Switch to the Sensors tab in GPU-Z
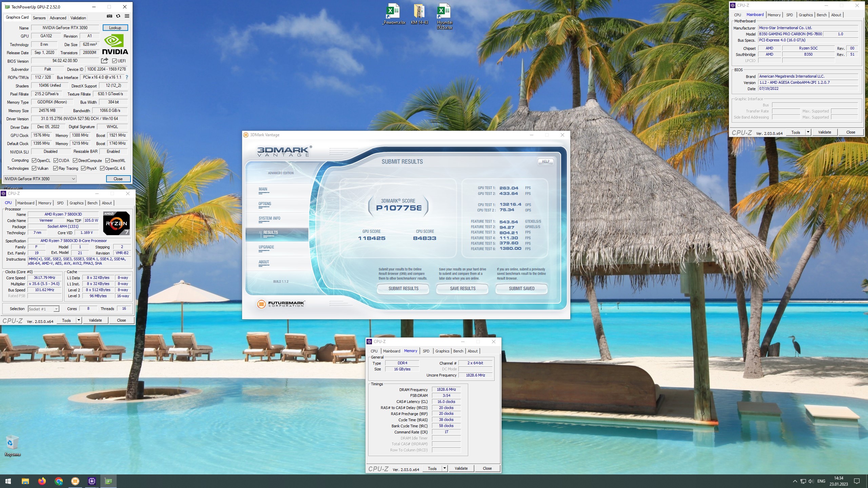 pyautogui.click(x=39, y=18)
